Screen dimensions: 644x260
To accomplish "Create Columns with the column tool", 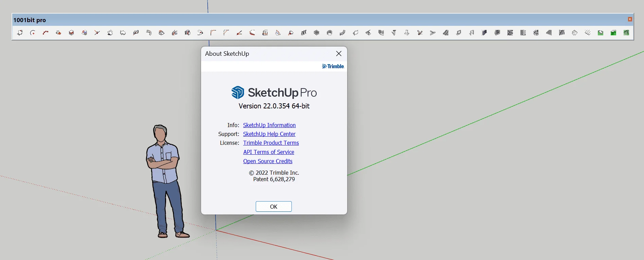I will click(394, 33).
